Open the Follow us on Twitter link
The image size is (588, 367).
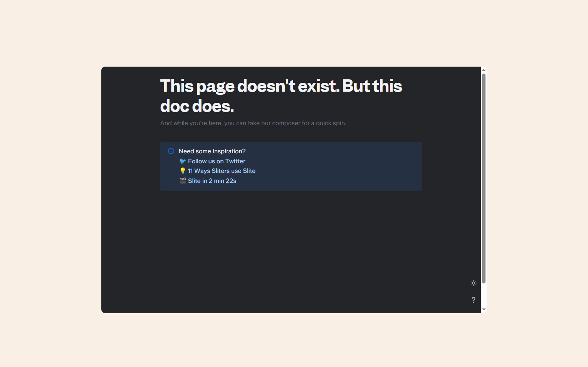217,161
